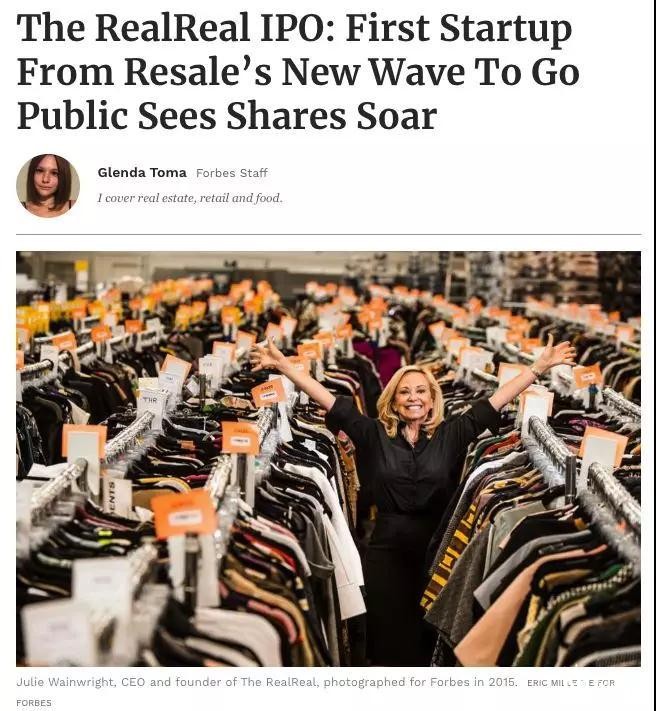Click the word 'Startup' in the headline

pos(506,29)
